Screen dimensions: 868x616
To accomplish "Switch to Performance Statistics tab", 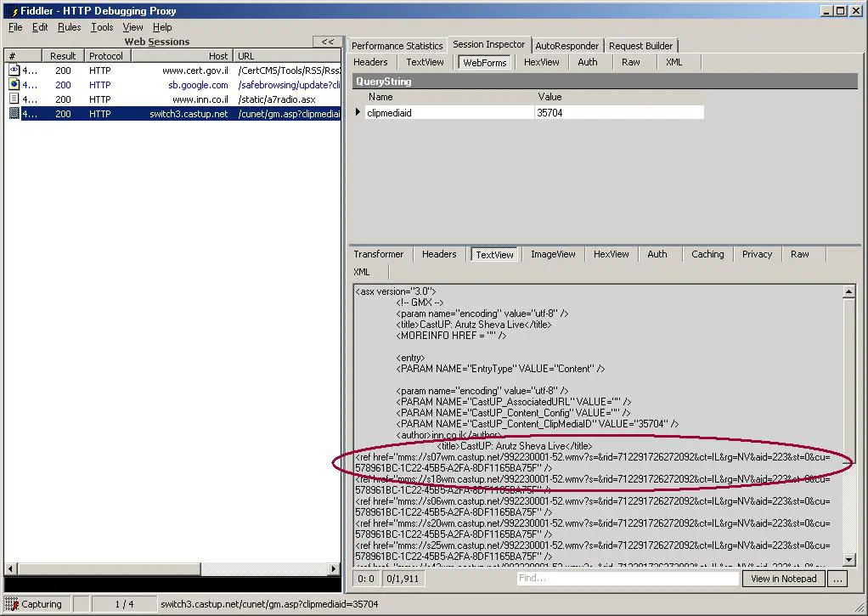I will (397, 46).
